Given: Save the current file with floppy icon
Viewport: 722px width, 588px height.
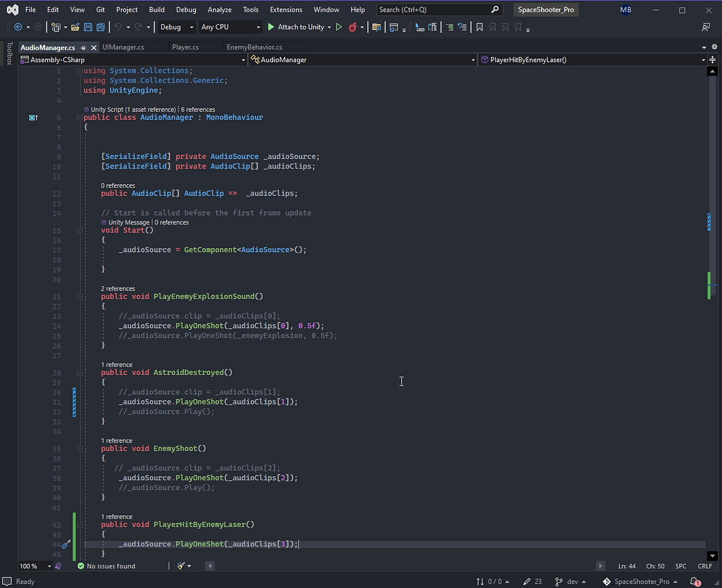Looking at the screenshot, I should (x=88, y=27).
